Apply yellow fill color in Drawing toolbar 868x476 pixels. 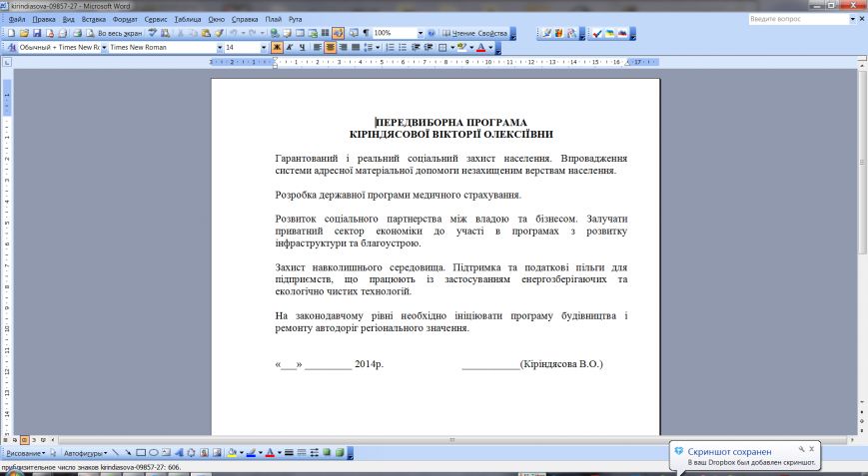pos(233,452)
